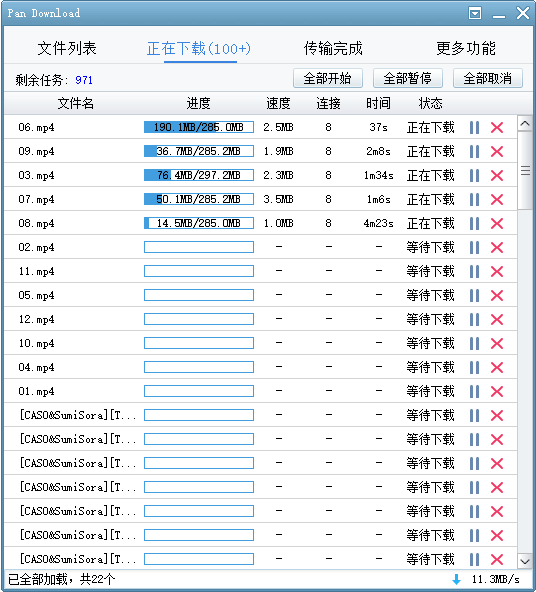Cancel the 08.mp4 download
Viewport: 536px width, 592px height.
pos(497,224)
